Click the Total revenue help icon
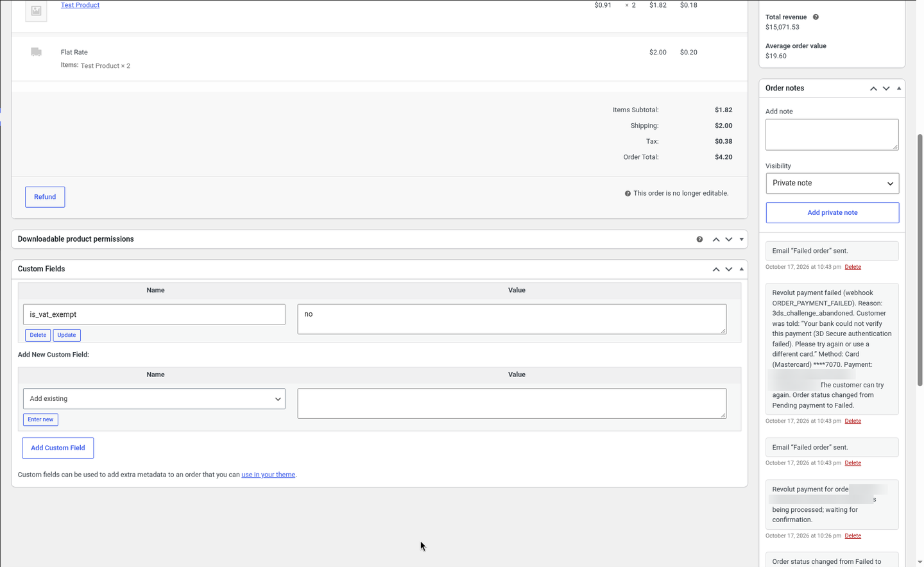 (816, 17)
